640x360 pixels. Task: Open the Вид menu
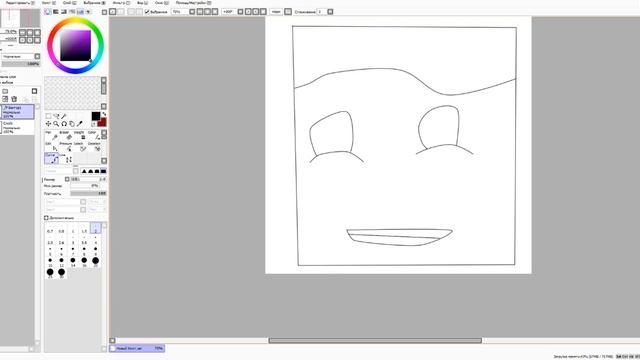tap(142, 3)
